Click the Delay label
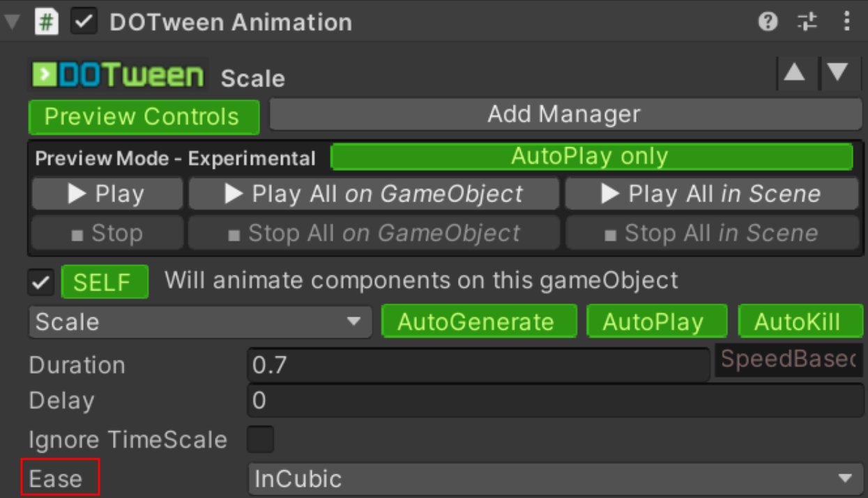The image size is (868, 498). click(61, 401)
